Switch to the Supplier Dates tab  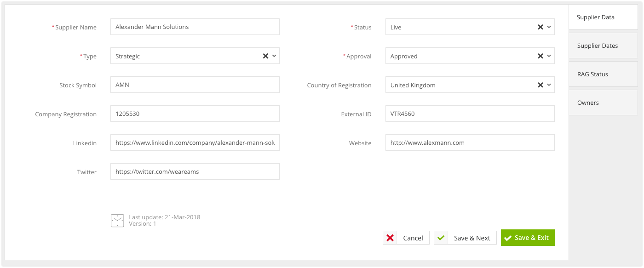[x=603, y=46]
